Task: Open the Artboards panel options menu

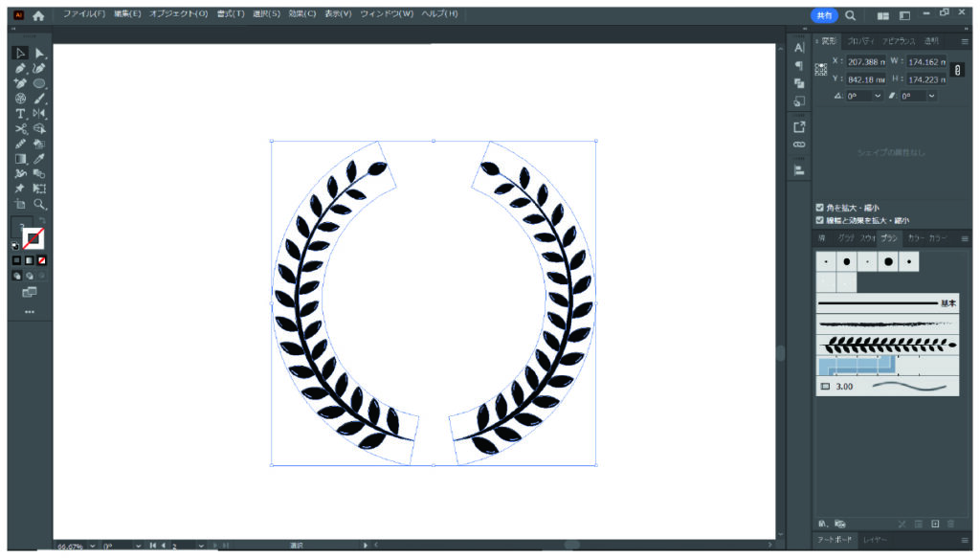Action: click(x=965, y=540)
